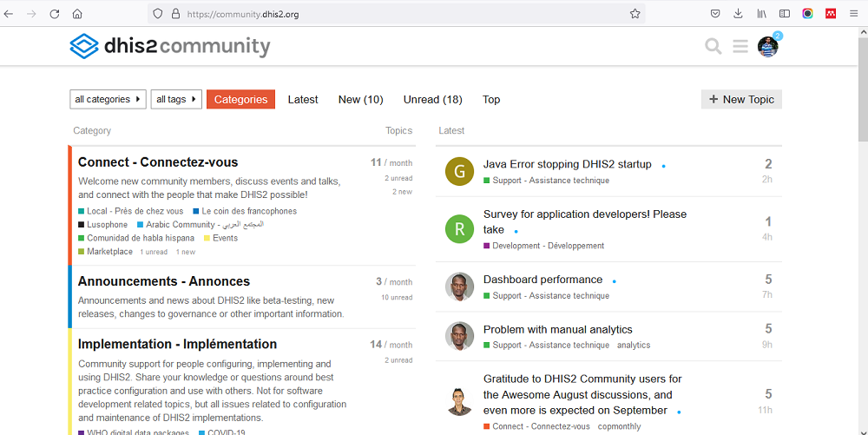Click the browser Forward arrow
This screenshot has height=435, width=868.
pos(31,14)
